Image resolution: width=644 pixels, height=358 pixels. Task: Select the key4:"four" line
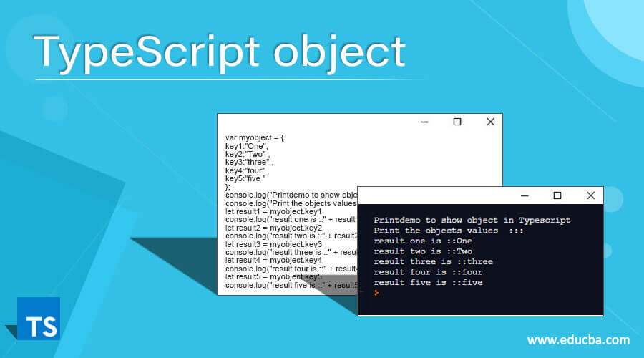click(247, 170)
